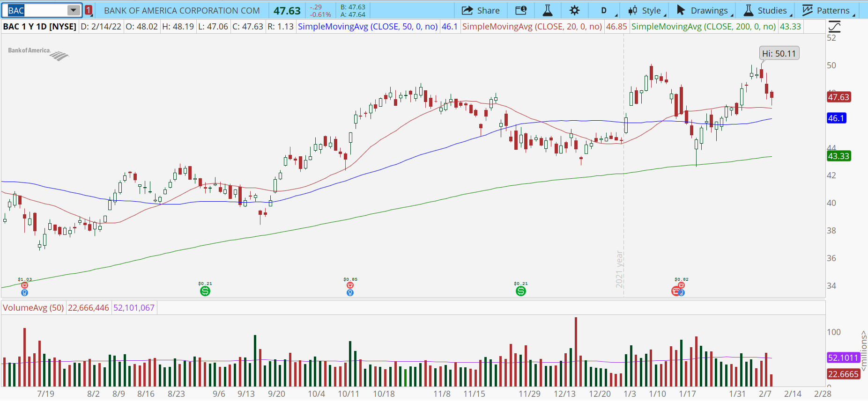Click the chart mode icon above the price axis
The height and width of the screenshot is (401, 868).
[x=834, y=27]
